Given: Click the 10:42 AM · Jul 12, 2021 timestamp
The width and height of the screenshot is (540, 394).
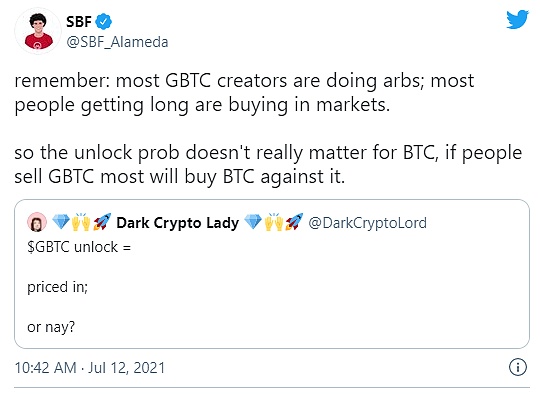Looking at the screenshot, I should [90, 367].
